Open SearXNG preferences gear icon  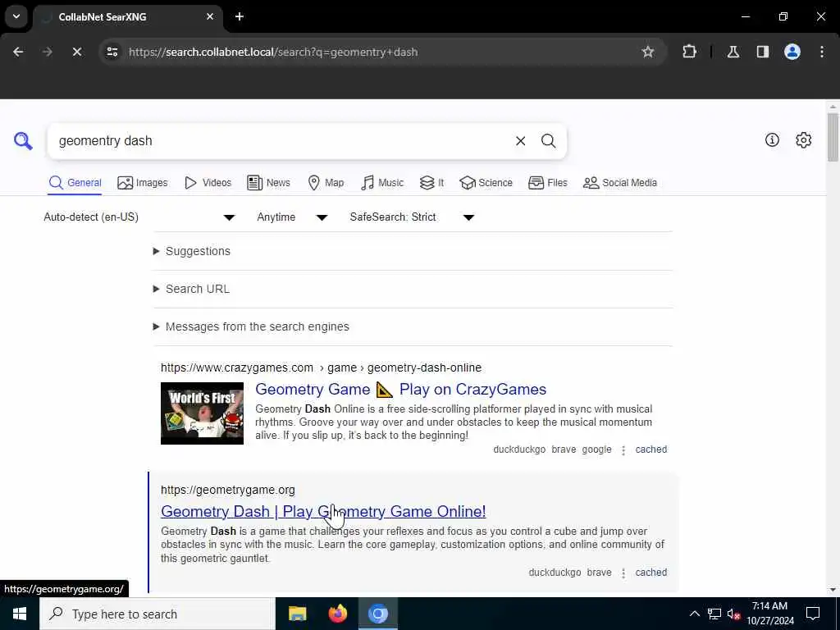803,139
